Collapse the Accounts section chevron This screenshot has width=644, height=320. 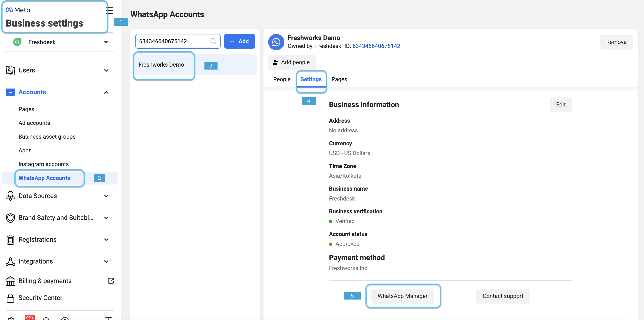click(x=106, y=92)
